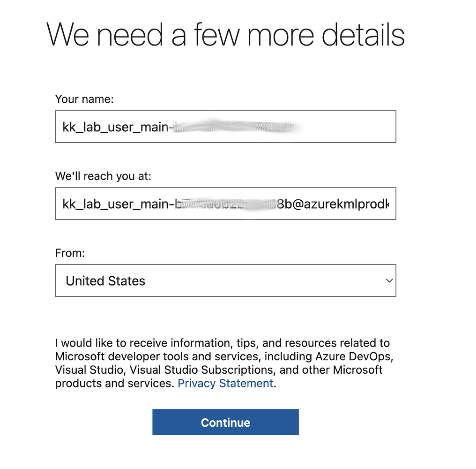476x469 pixels.
Task: Place cursor on 'kk_lab_user_main' in name field
Action: tap(115, 127)
